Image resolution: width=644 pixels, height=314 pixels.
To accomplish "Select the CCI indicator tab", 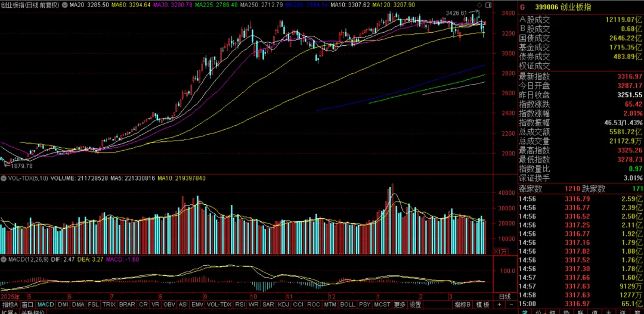I will 298,304.
